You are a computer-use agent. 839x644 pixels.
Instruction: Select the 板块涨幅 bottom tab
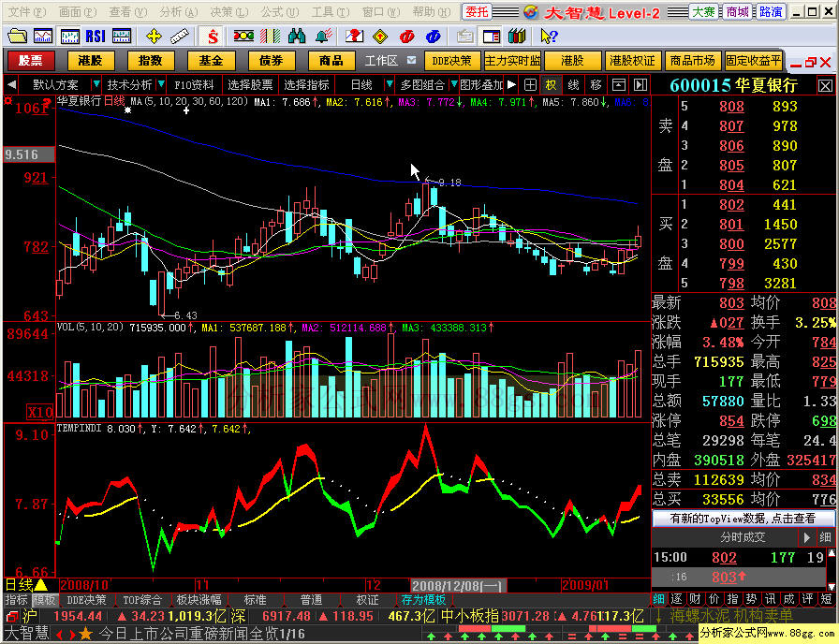point(199,600)
